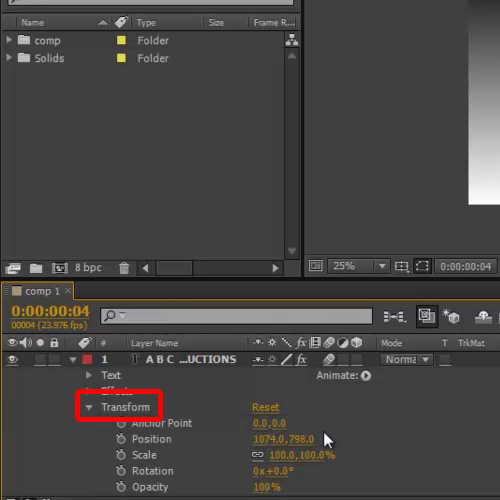Expand the Solids folder
Image resolution: width=500 pixels, height=500 pixels.
9,58
